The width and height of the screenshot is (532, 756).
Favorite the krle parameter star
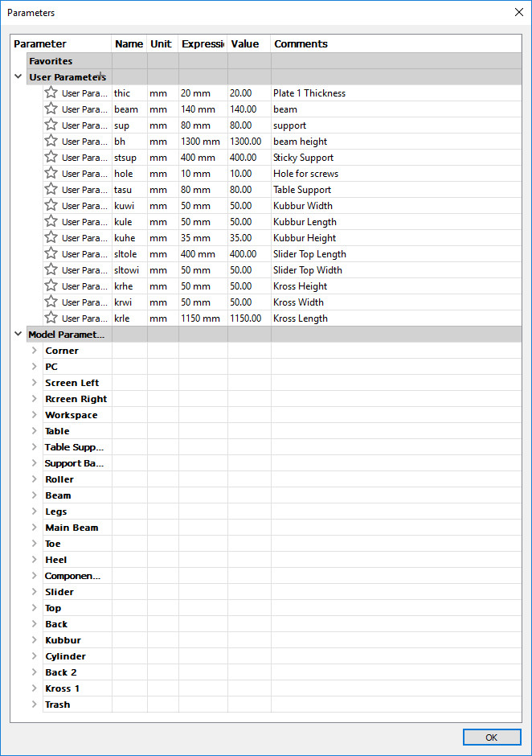tap(51, 318)
